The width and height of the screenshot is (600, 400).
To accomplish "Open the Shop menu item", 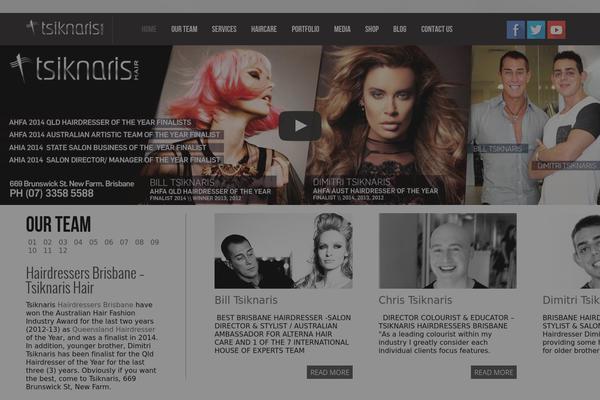I will [x=372, y=29].
